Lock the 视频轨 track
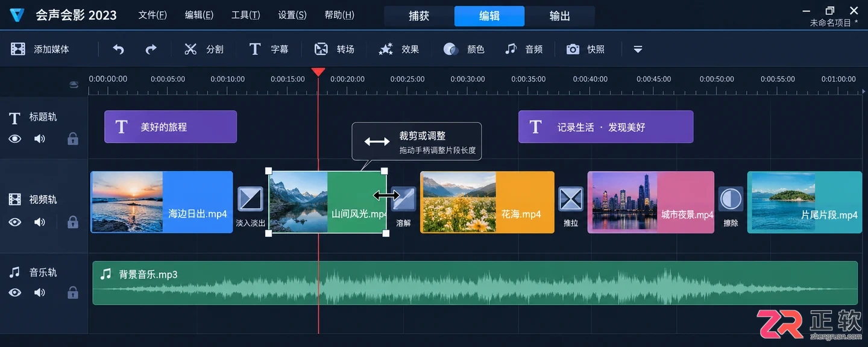Screen dimensions: 868x347 tap(73, 222)
